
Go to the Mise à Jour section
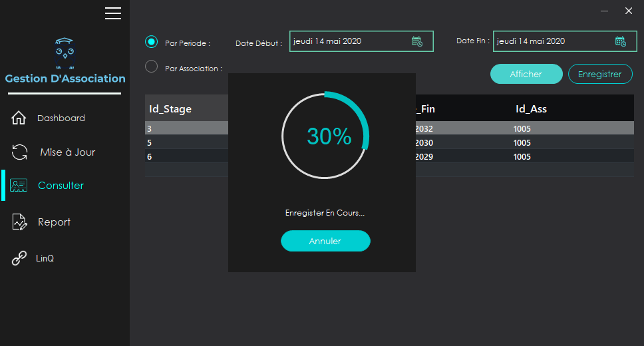(67, 152)
